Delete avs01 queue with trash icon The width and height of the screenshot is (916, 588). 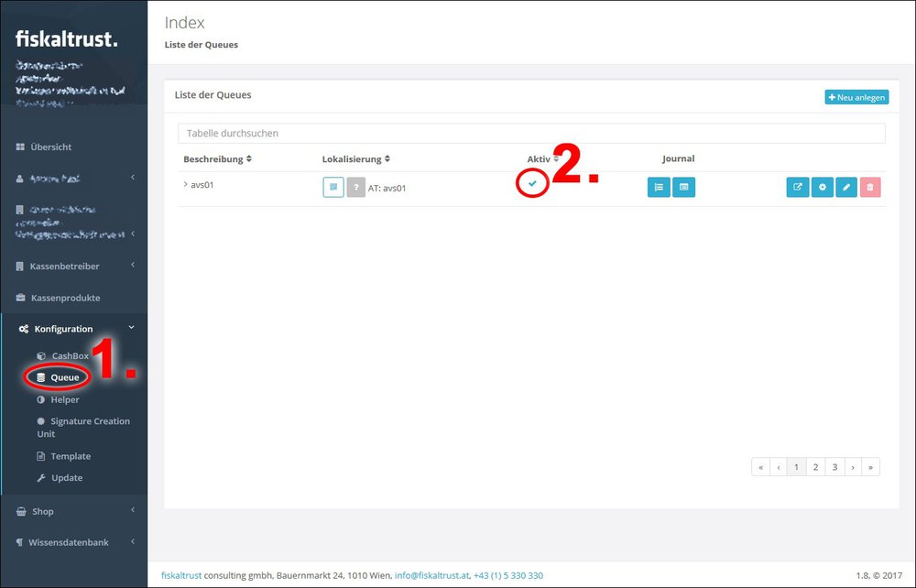pos(870,188)
